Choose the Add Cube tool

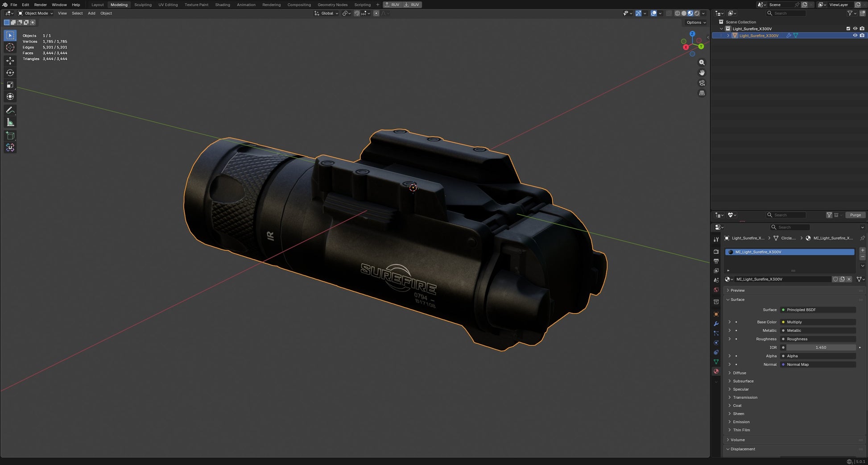click(10, 136)
